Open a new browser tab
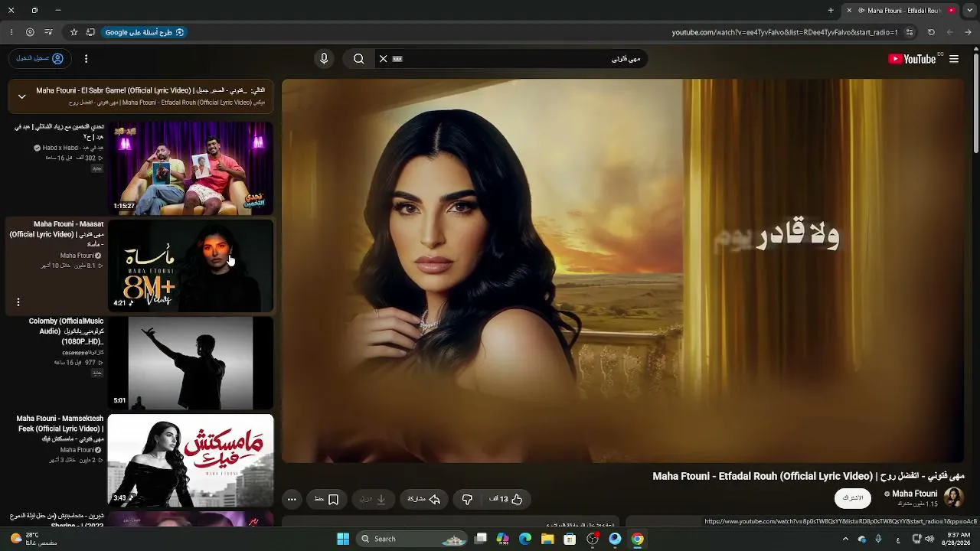Viewport: 980px width, 551px height. tap(831, 11)
